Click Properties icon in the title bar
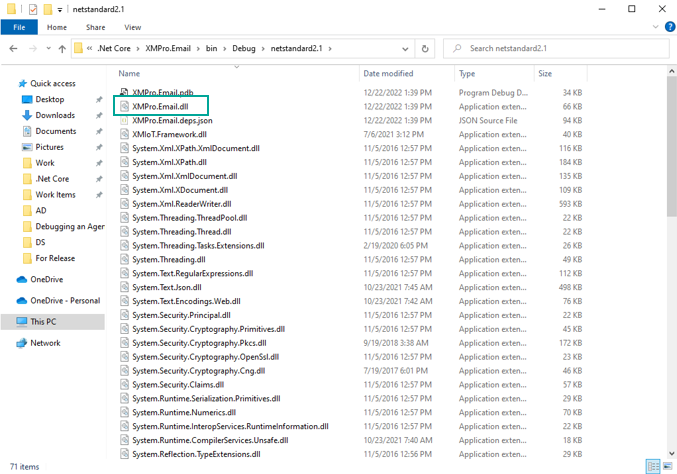 coord(33,9)
